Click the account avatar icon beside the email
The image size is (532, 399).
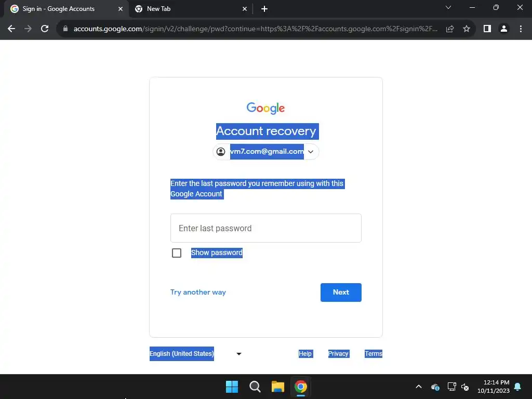(221, 152)
